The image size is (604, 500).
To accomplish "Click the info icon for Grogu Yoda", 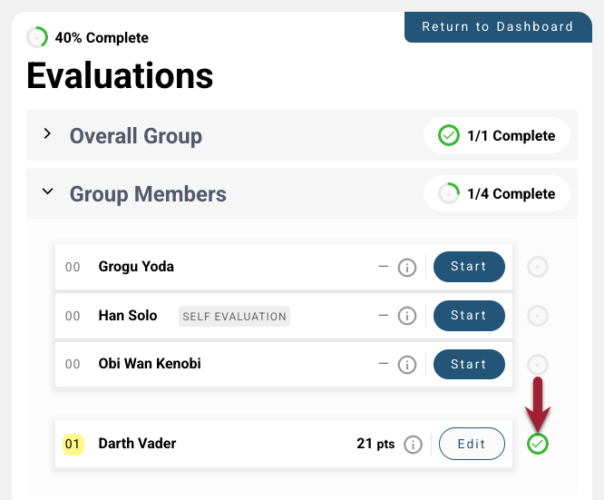I will click(x=407, y=267).
